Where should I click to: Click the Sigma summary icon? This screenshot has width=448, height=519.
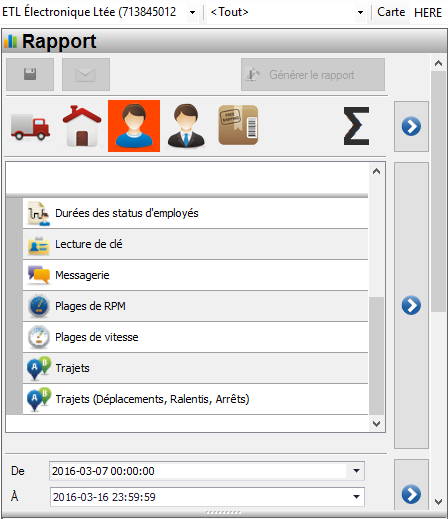click(x=356, y=126)
